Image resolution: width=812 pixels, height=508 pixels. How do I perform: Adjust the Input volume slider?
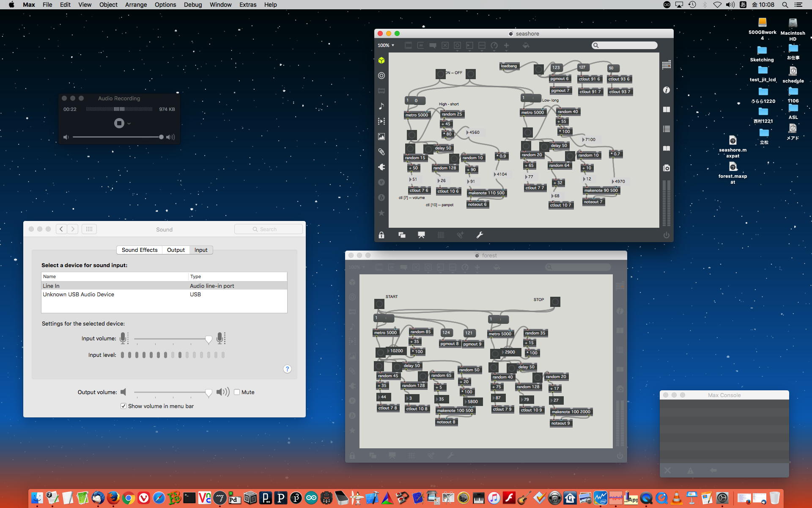coord(208,339)
